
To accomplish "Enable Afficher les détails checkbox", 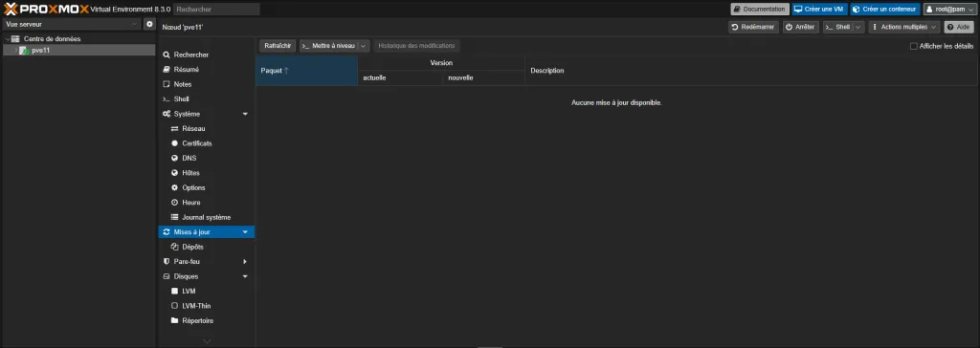I will click(914, 46).
